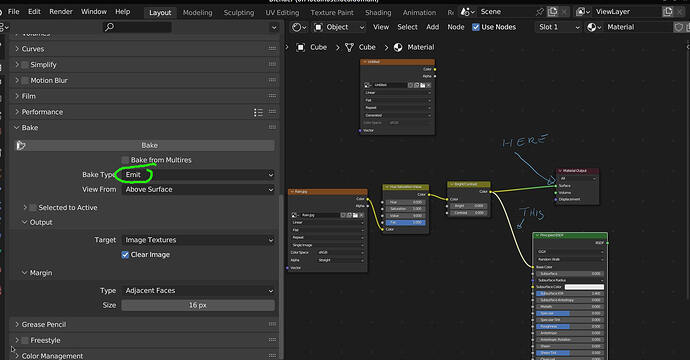This screenshot has height=360, width=690.
Task: Click the drag handle icon of Film panel
Action: click(272, 96)
